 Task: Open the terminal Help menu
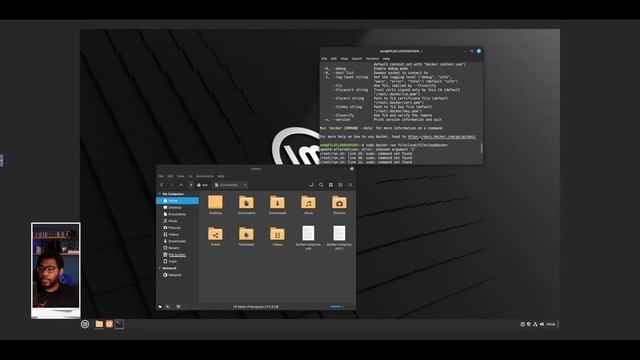click(386, 59)
